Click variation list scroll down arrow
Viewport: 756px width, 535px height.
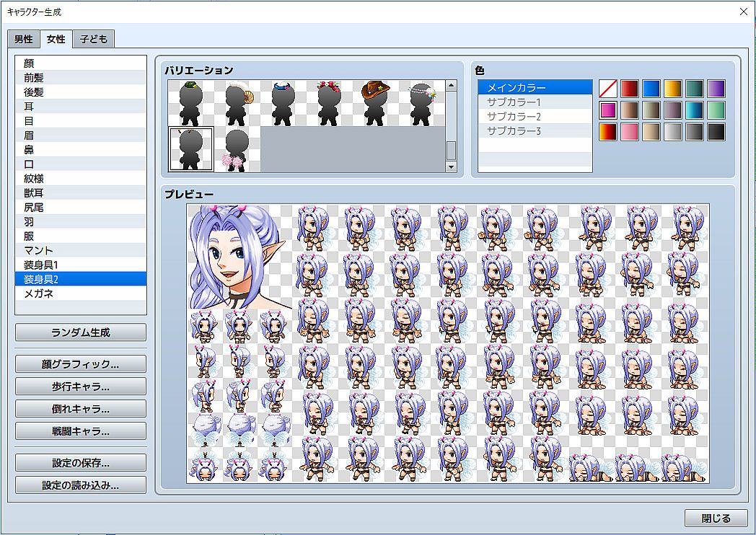pyautogui.click(x=452, y=167)
